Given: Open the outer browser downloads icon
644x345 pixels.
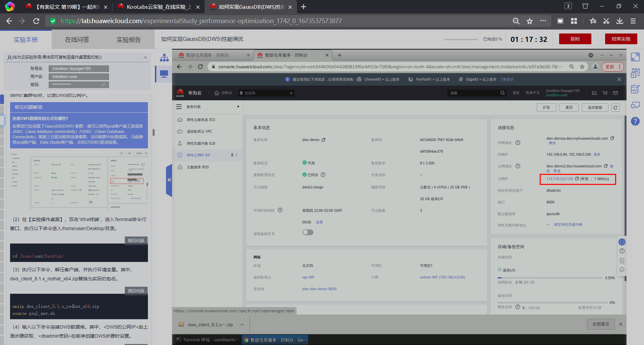Looking at the screenshot, I should 620,21.
